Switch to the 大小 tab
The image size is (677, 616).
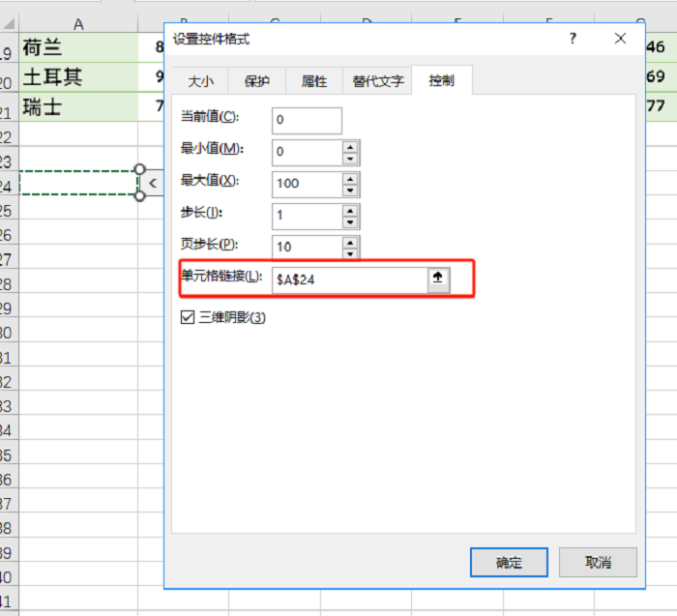coord(200,81)
